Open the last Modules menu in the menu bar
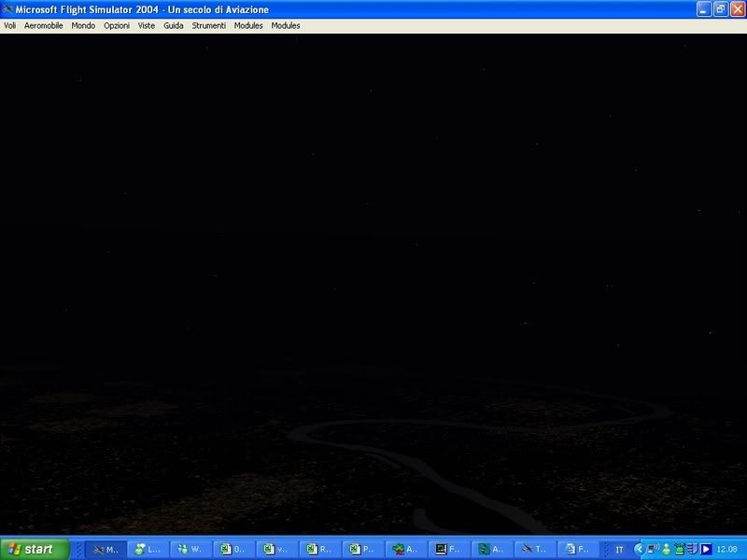The height and width of the screenshot is (560, 747). (x=286, y=26)
